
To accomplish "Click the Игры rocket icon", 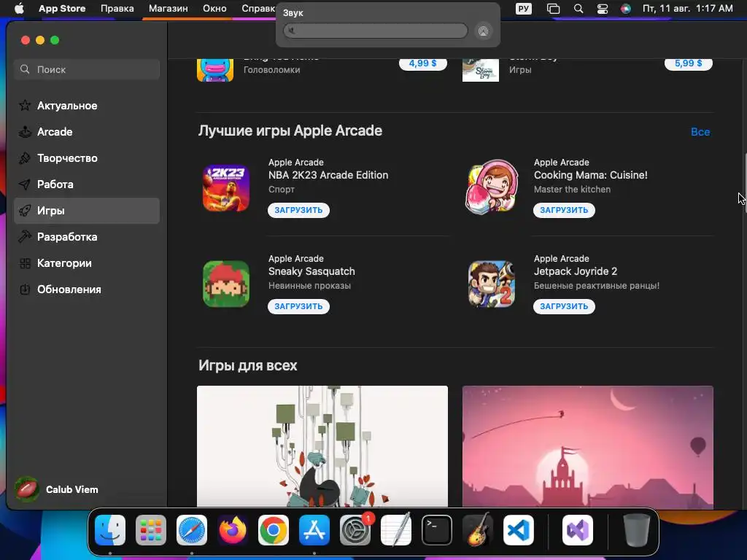I will (x=25, y=210).
